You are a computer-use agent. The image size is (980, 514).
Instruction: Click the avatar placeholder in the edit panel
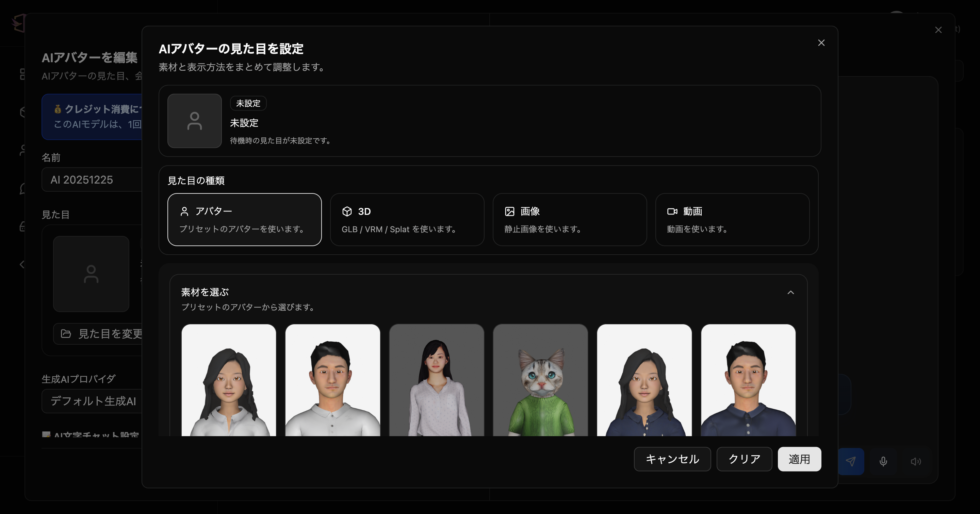coord(91,274)
